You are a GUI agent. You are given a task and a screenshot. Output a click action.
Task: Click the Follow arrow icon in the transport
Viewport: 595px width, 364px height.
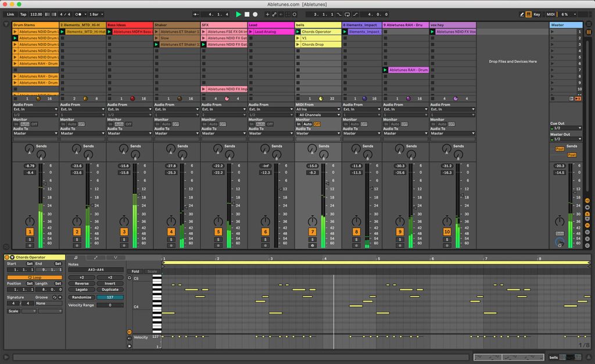point(195,13)
